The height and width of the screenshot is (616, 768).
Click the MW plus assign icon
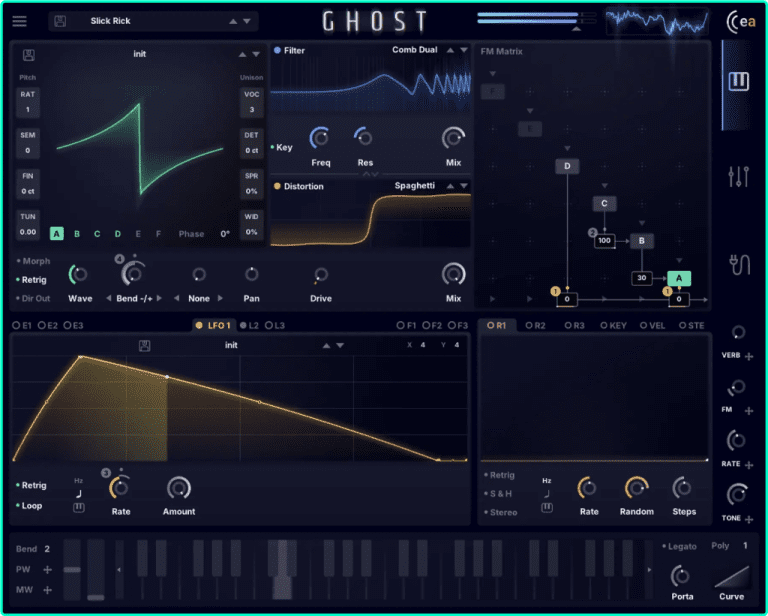coord(48,590)
